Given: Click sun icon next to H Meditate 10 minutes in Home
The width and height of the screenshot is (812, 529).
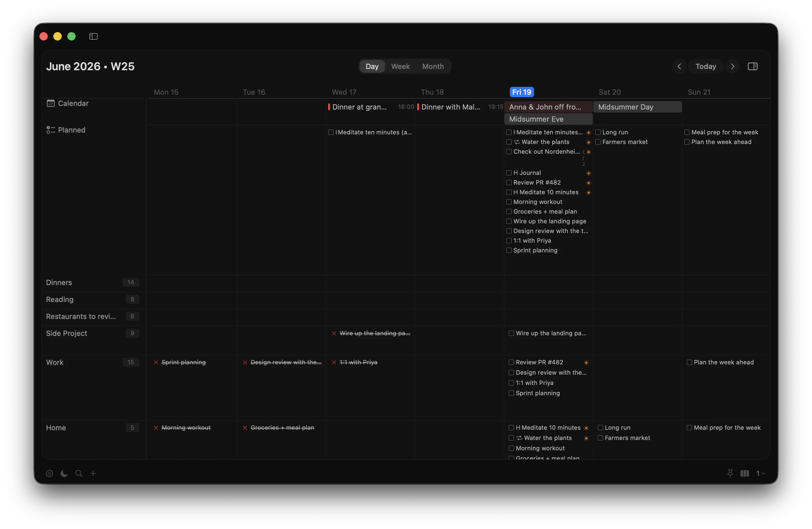Looking at the screenshot, I should 586,428.
